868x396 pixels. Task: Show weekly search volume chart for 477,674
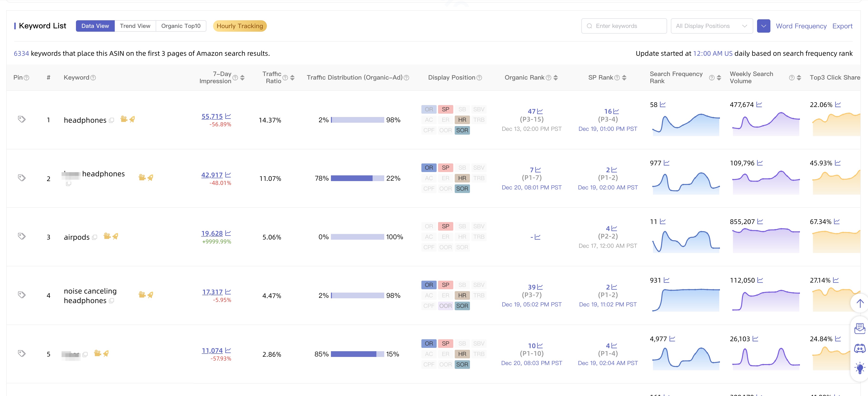coord(759,105)
